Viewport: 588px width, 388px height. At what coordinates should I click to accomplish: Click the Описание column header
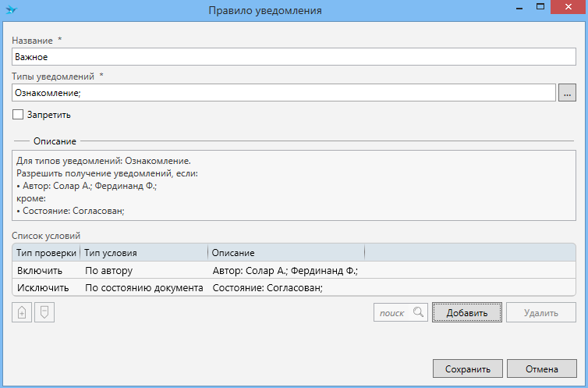(x=285, y=253)
